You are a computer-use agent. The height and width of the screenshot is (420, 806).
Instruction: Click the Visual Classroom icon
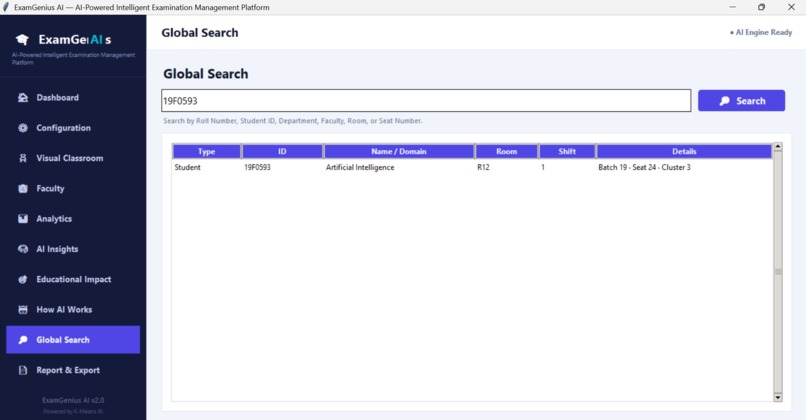[x=23, y=158]
